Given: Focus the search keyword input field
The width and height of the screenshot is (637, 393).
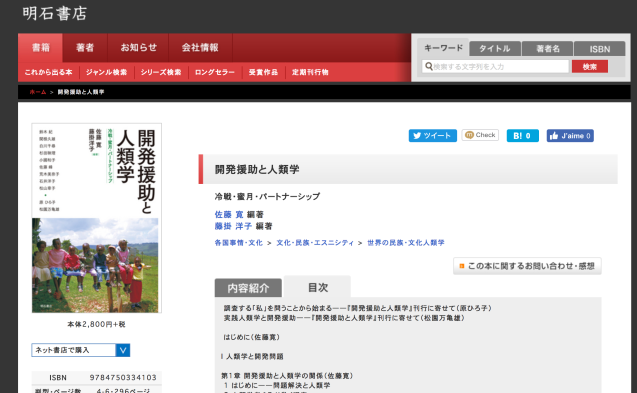Looking at the screenshot, I should click(x=496, y=67).
